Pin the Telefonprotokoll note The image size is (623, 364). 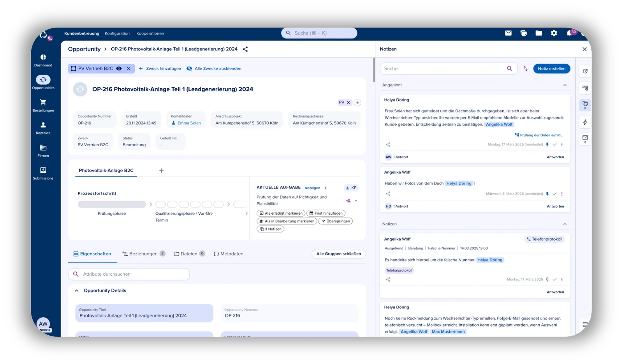547,279
